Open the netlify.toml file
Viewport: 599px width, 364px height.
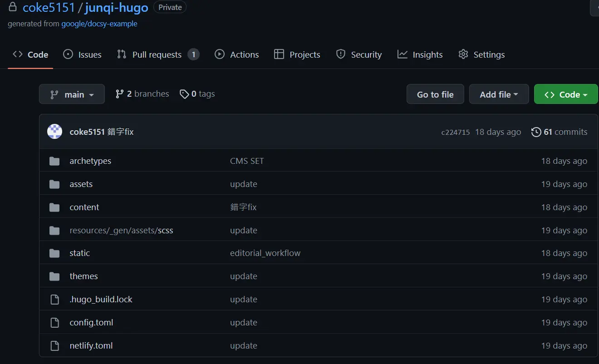coord(91,346)
